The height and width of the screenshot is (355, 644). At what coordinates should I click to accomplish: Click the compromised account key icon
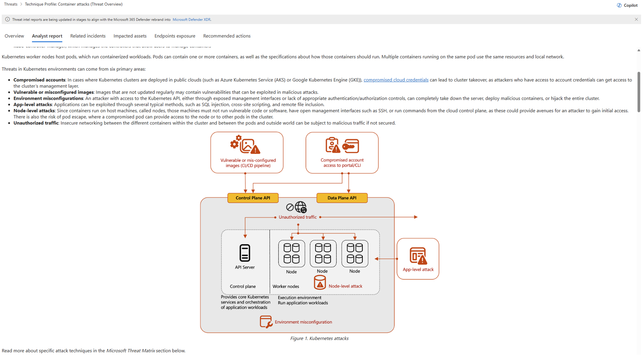pos(351,146)
